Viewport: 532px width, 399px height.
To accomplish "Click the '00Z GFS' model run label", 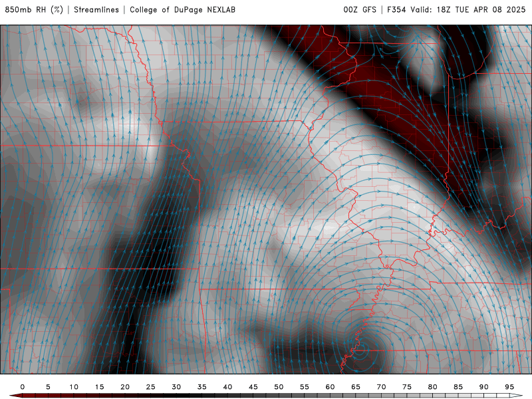I will [x=360, y=10].
